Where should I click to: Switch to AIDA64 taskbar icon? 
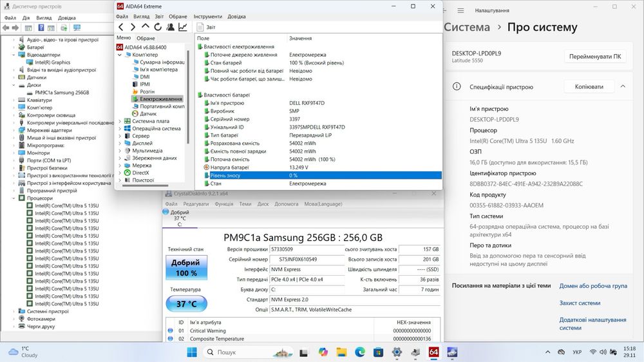[433, 352]
